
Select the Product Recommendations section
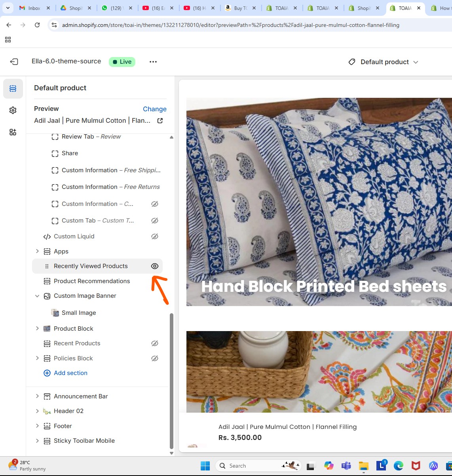click(92, 281)
